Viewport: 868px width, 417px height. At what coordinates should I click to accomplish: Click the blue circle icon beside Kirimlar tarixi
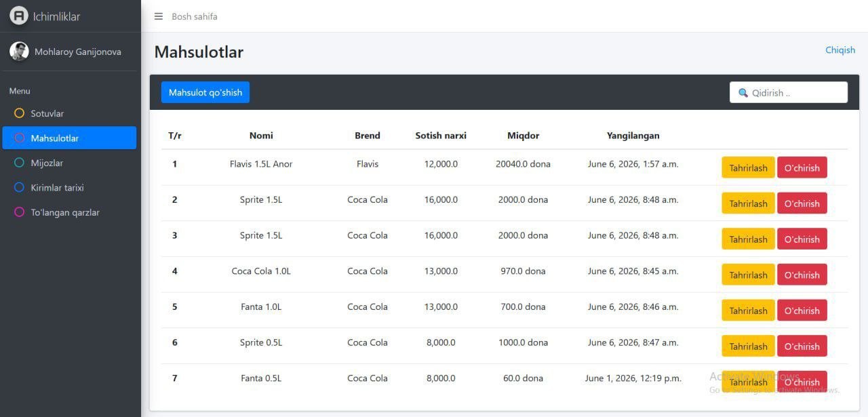(19, 187)
